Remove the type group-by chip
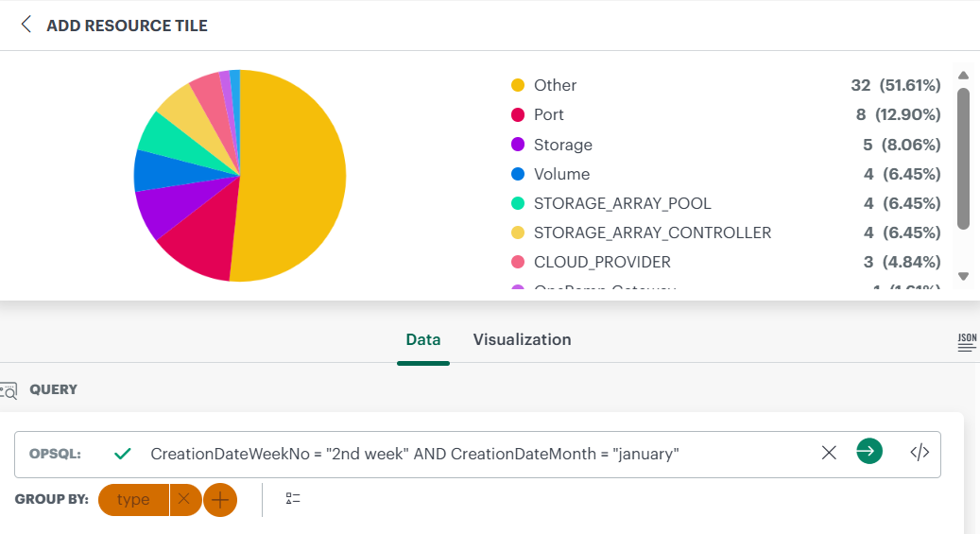980x534 pixels. click(183, 499)
